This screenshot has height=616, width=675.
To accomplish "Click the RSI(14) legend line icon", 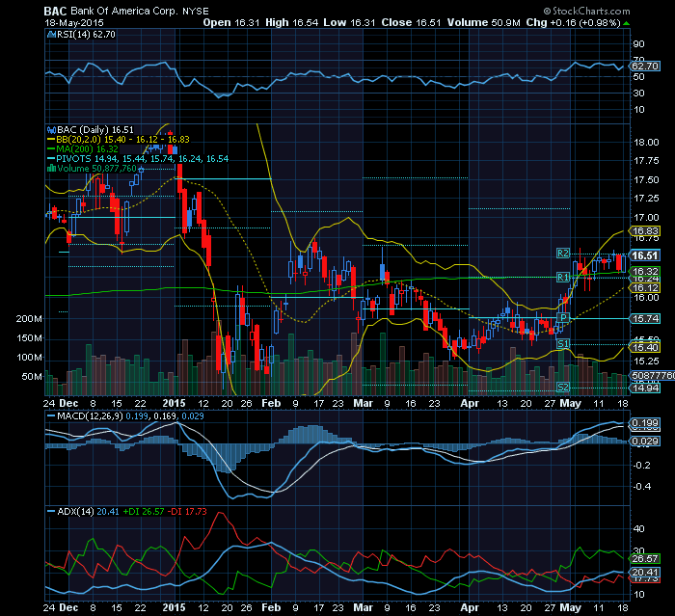I will pyautogui.click(x=51, y=35).
